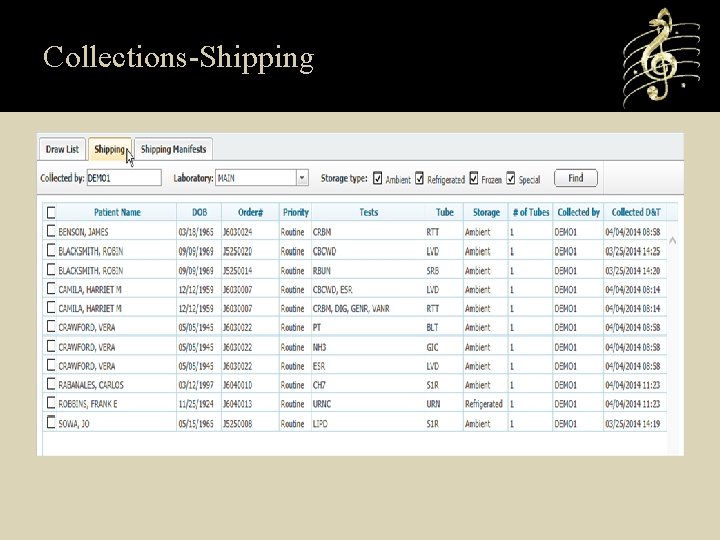Click order number J6040013
720x540 pixels.
[x=237, y=404]
